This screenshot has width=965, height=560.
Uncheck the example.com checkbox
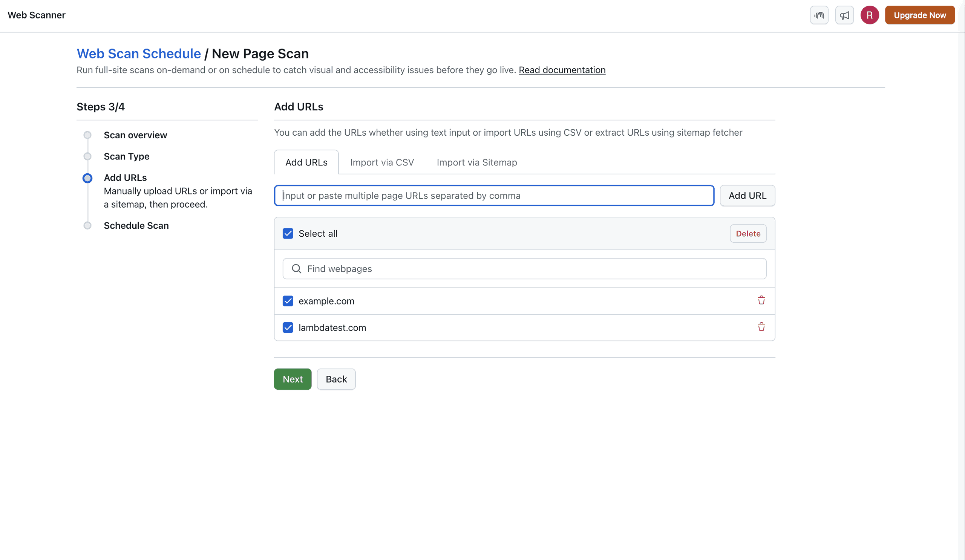pos(288,301)
